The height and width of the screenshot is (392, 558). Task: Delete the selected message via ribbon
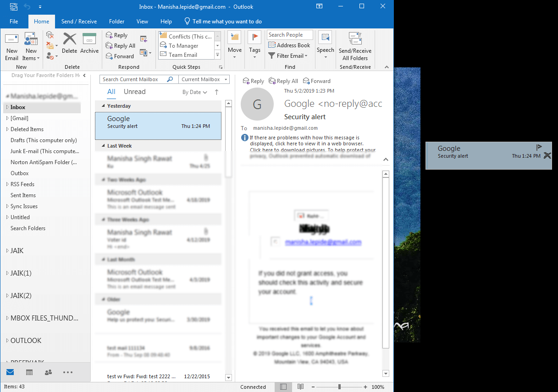(x=70, y=44)
